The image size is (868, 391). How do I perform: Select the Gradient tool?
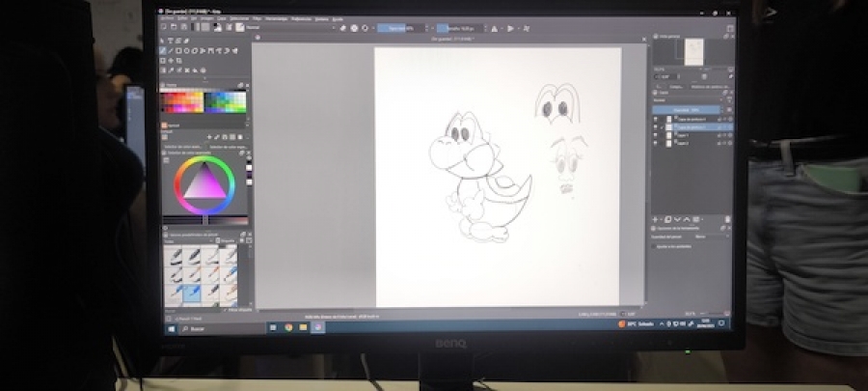(163, 70)
